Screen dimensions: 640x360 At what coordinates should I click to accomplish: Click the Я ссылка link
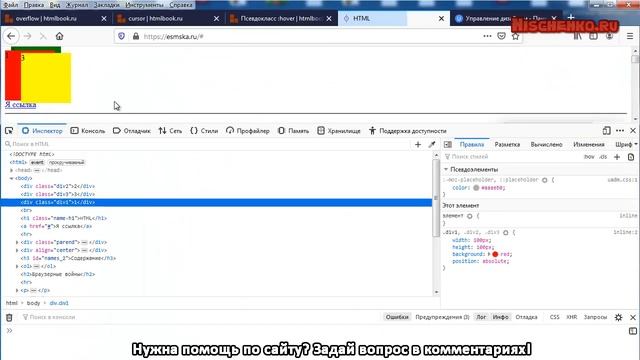[x=20, y=105]
